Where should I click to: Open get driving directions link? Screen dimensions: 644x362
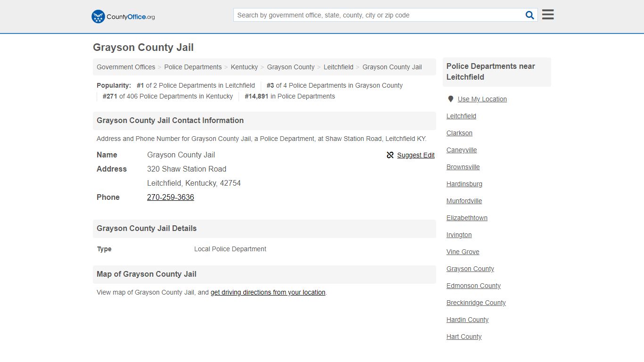[268, 292]
